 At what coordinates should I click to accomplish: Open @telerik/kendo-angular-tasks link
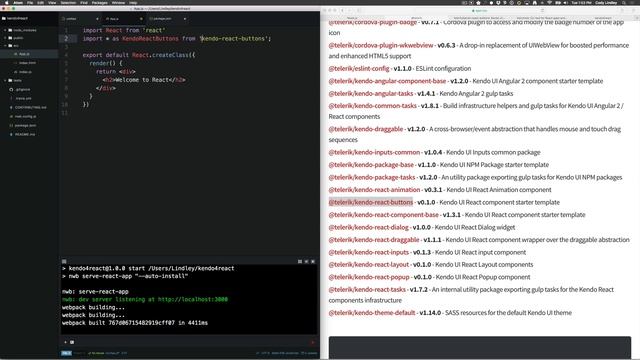[371, 93]
